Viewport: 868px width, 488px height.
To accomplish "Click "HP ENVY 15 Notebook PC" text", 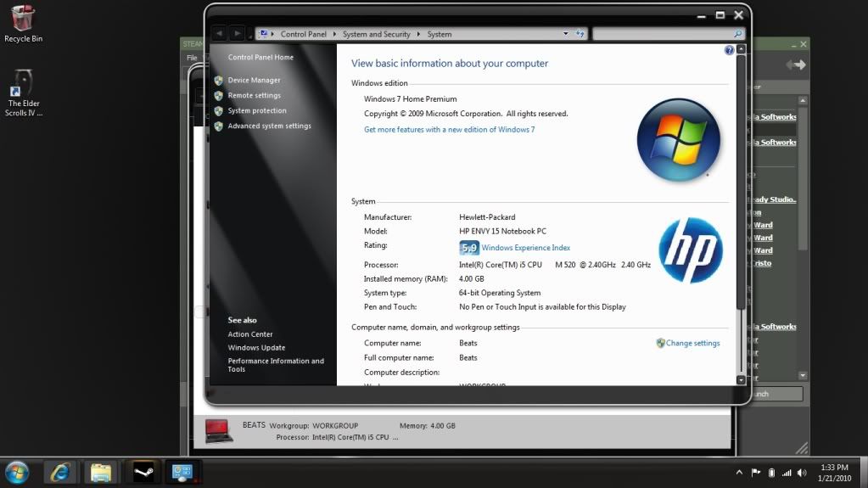I will coord(502,231).
